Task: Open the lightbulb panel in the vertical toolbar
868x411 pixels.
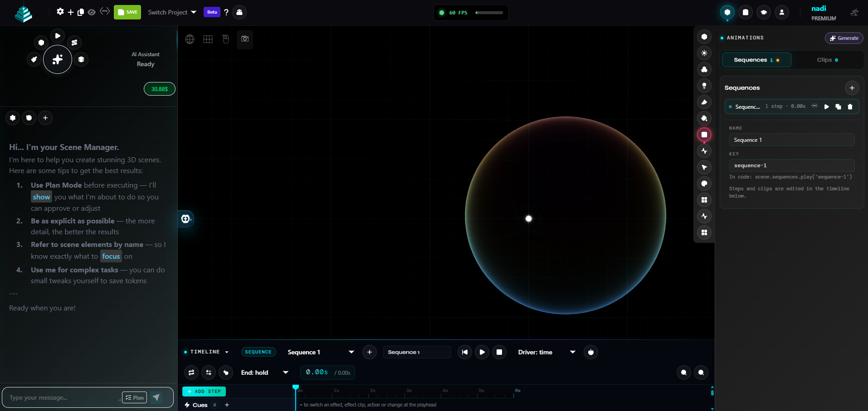Action: coord(704,86)
